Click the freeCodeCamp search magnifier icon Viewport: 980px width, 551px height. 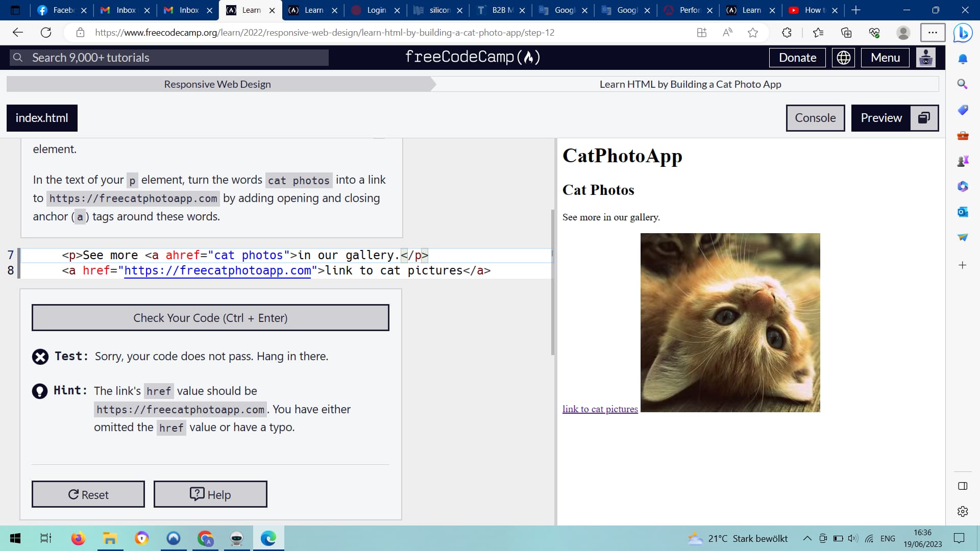point(18,58)
